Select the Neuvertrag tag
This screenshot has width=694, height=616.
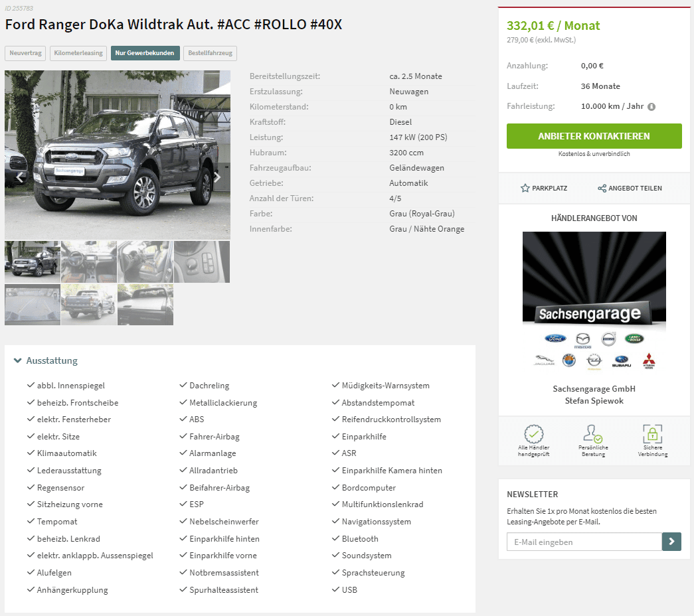tap(25, 53)
